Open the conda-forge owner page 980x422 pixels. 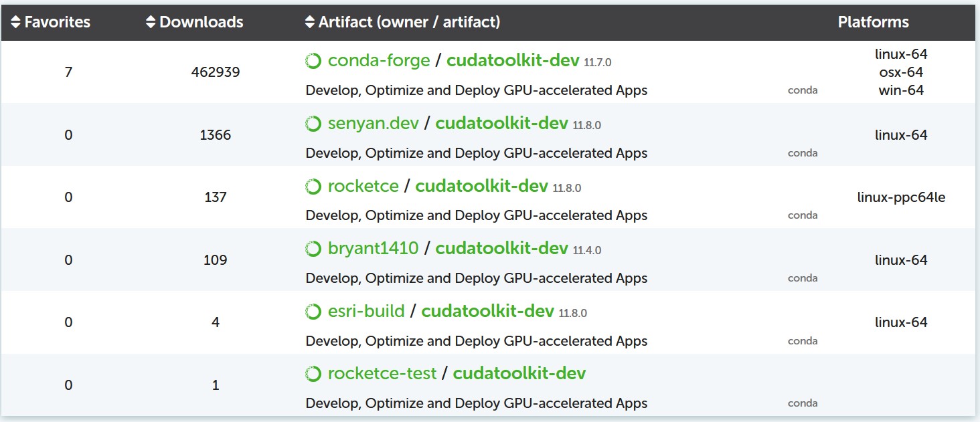point(379,61)
